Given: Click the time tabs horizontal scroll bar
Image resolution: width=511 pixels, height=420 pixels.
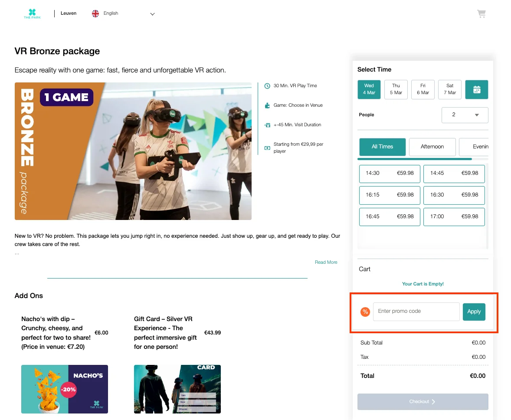Looking at the screenshot, I should pos(415,159).
